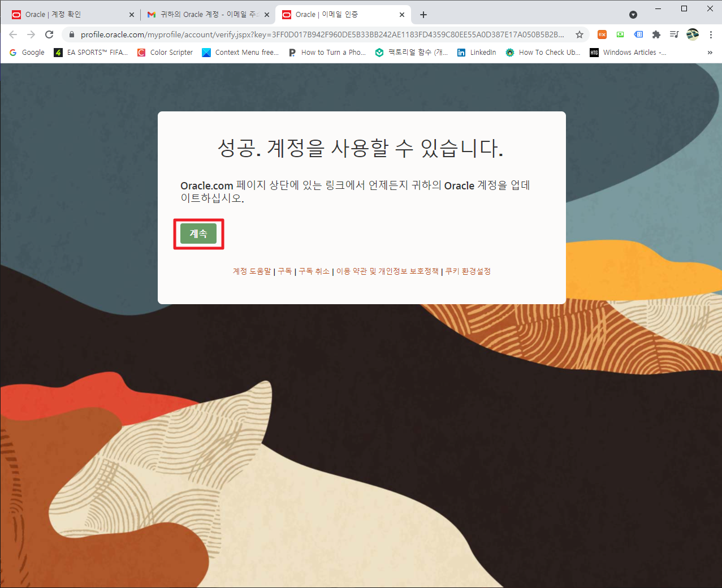Go forward to next page
The image size is (722, 588).
(x=31, y=34)
